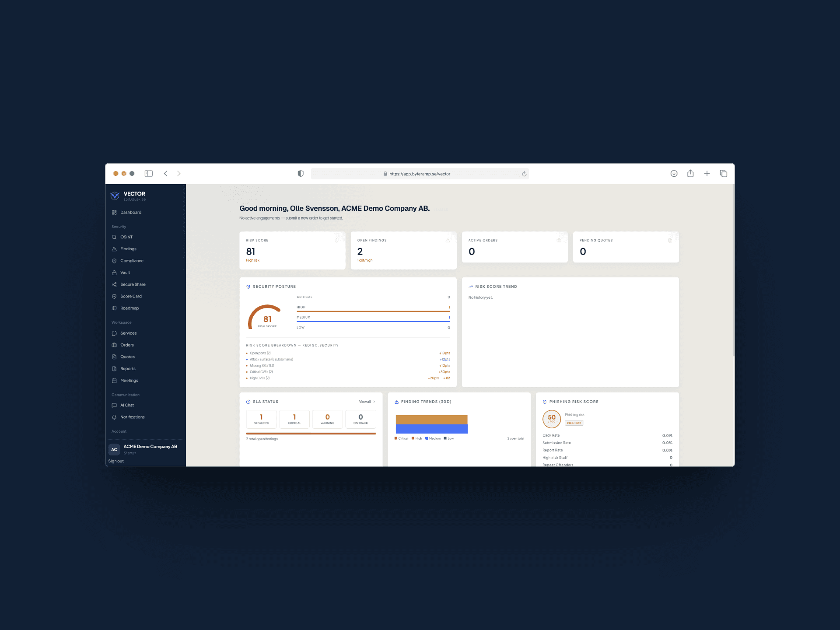Click the URL address field
This screenshot has height=630, width=840.
click(x=420, y=174)
